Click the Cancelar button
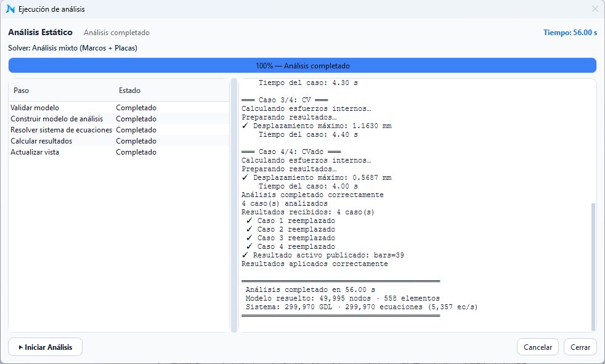The width and height of the screenshot is (605, 364). tap(537, 347)
